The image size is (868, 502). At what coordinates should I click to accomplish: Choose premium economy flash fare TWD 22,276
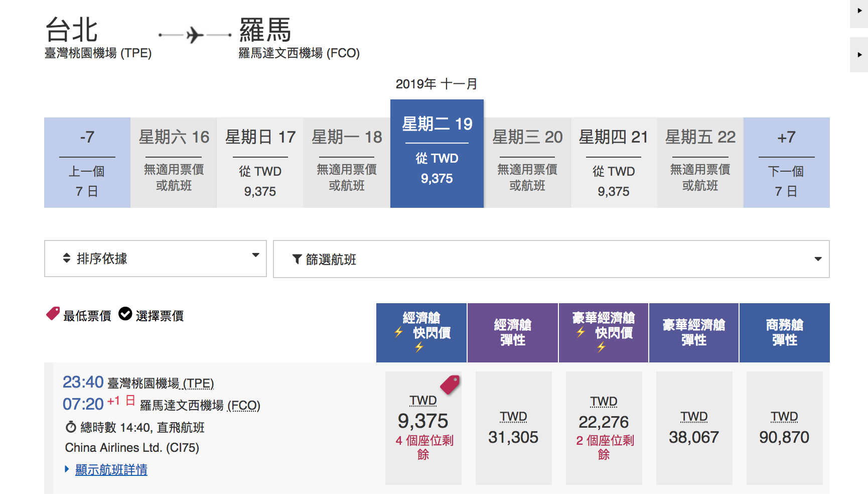pyautogui.click(x=604, y=428)
